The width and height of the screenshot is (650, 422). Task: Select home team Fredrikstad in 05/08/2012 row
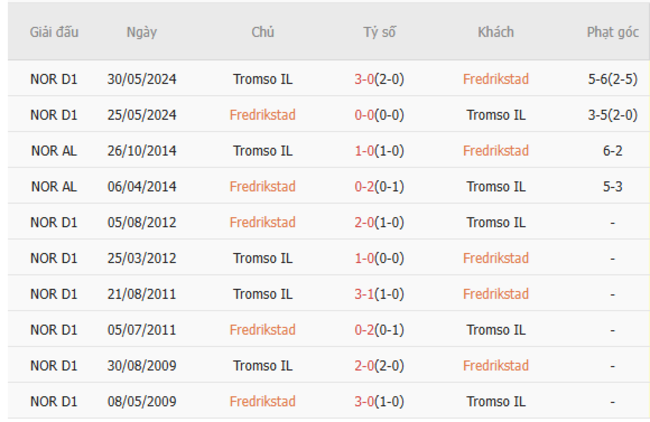(x=262, y=222)
